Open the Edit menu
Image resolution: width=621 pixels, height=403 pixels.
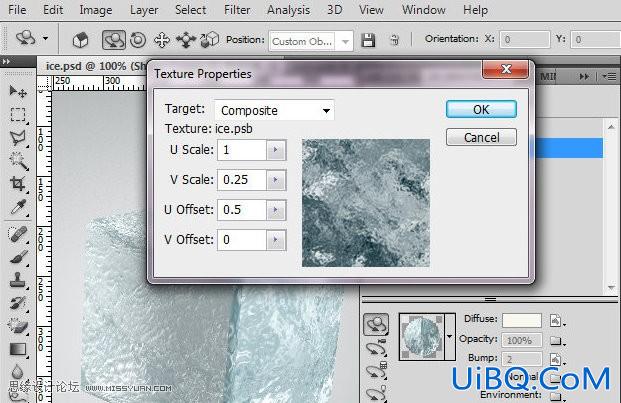tap(53, 10)
